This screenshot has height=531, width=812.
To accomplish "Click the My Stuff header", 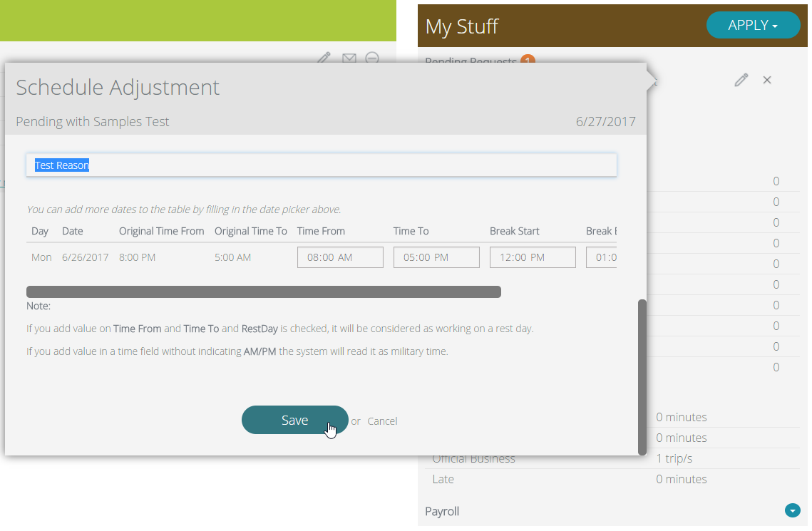I will click(x=462, y=24).
